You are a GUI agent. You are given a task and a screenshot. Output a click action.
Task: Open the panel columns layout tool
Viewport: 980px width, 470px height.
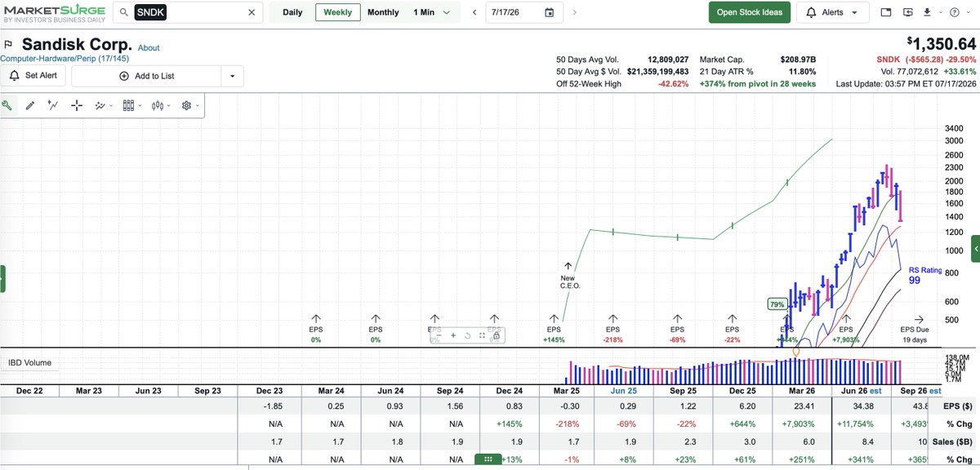[128, 105]
